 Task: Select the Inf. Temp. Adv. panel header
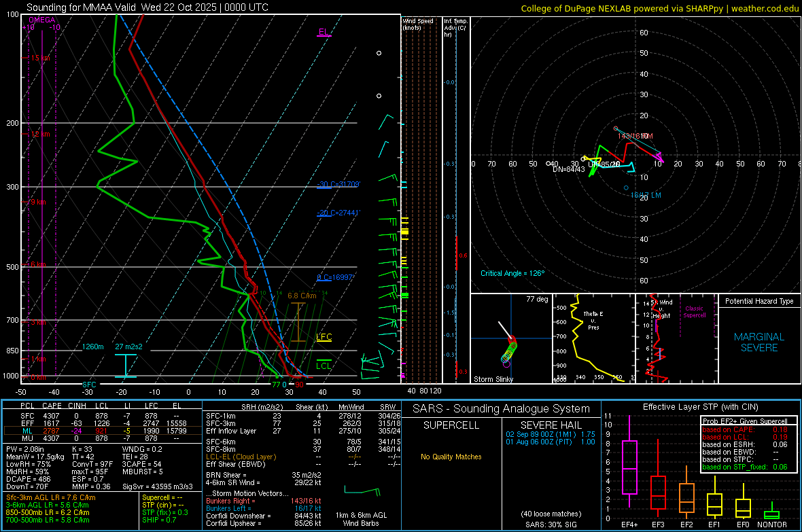[x=455, y=28]
